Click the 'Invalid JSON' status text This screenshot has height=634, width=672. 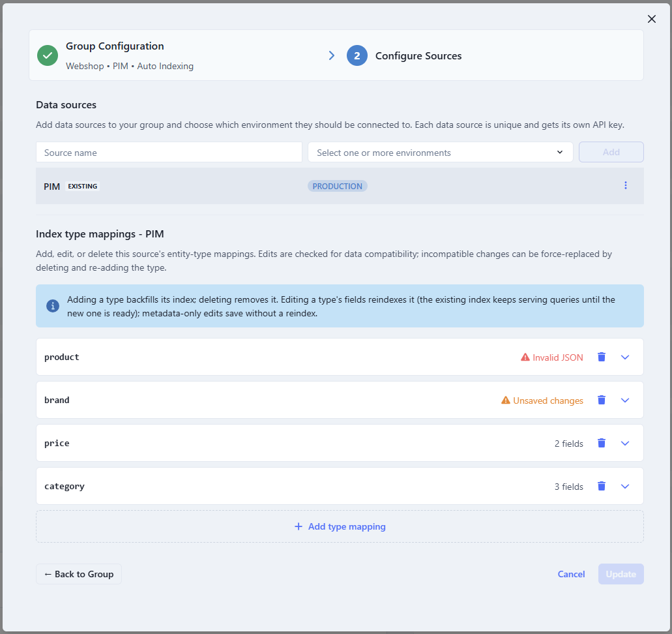click(557, 357)
